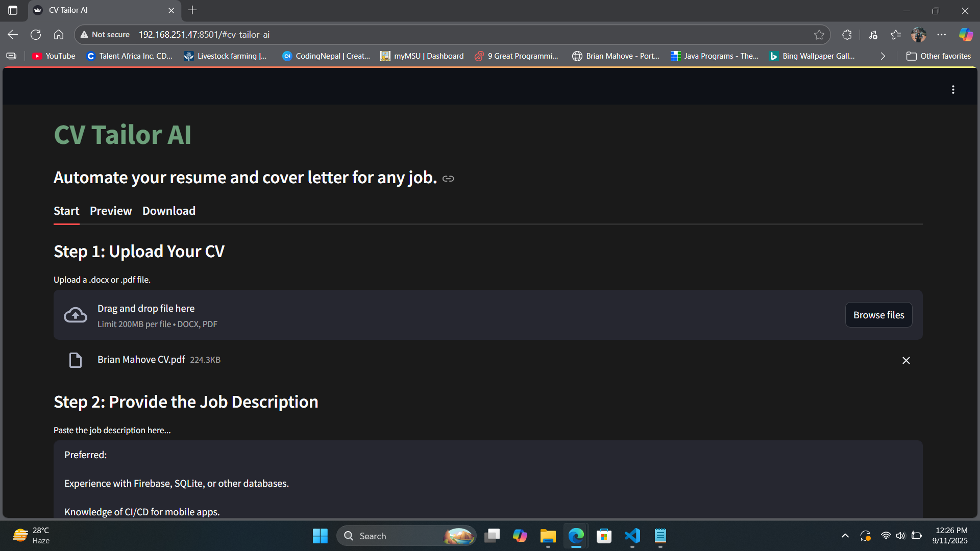Click the taskbar Search box

(x=406, y=536)
